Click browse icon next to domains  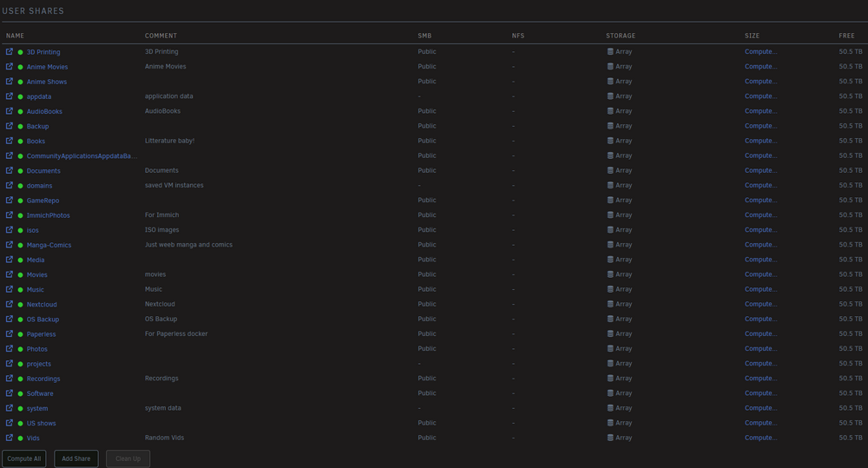coord(10,186)
